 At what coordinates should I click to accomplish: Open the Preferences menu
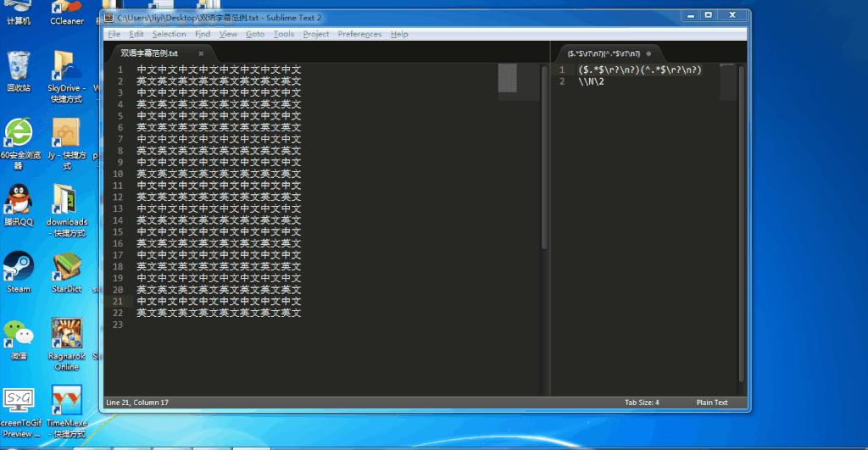click(x=359, y=34)
